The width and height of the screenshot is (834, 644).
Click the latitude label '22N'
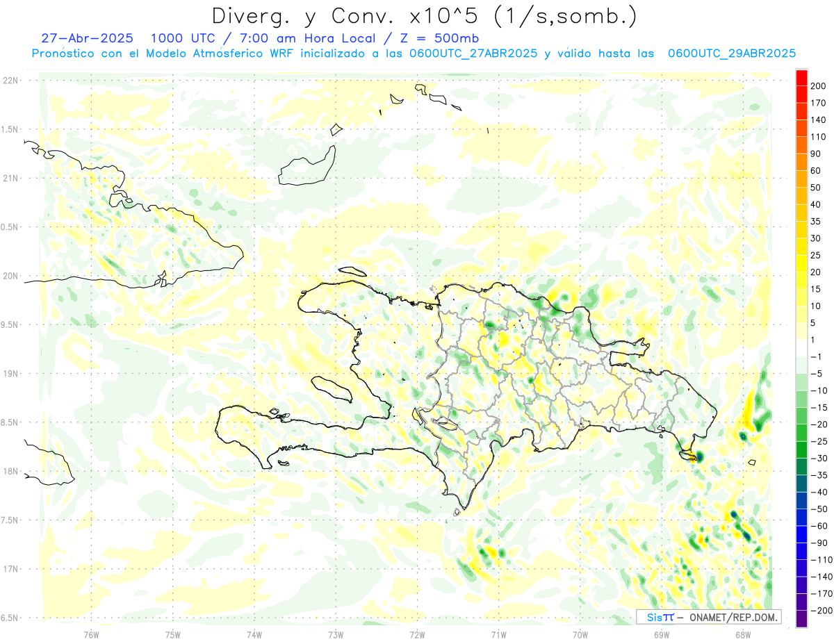(x=10, y=81)
